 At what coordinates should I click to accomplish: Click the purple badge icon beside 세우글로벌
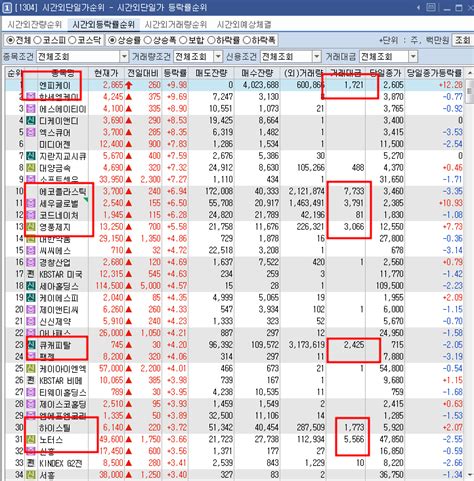click(x=31, y=203)
